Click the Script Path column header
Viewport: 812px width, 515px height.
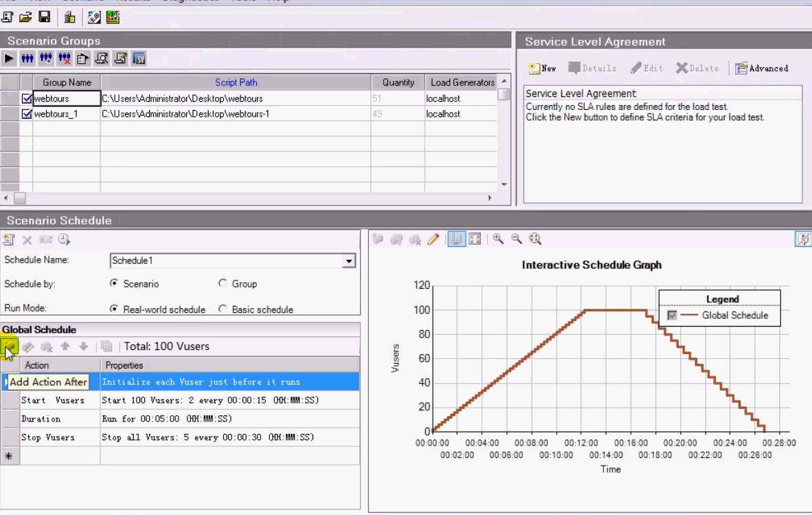tap(236, 83)
